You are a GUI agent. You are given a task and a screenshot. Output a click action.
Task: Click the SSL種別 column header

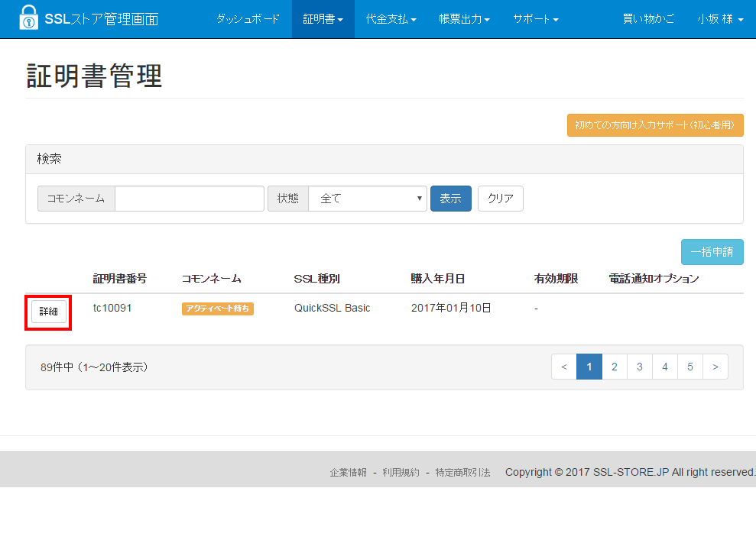(x=316, y=279)
